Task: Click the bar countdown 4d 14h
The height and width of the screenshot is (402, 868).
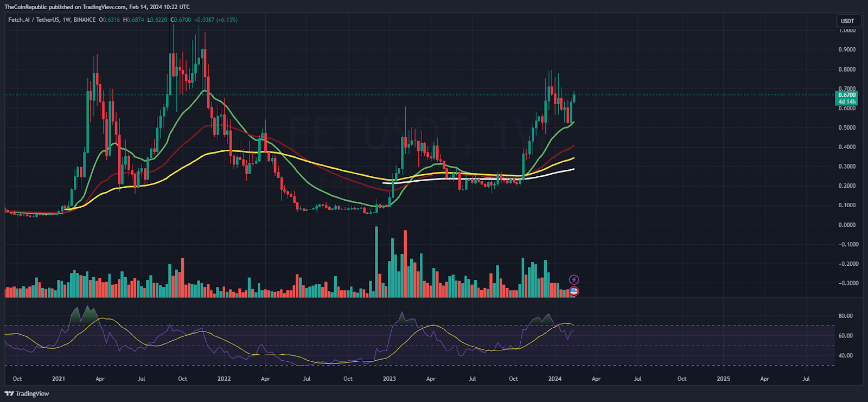Action: pyautogui.click(x=847, y=101)
